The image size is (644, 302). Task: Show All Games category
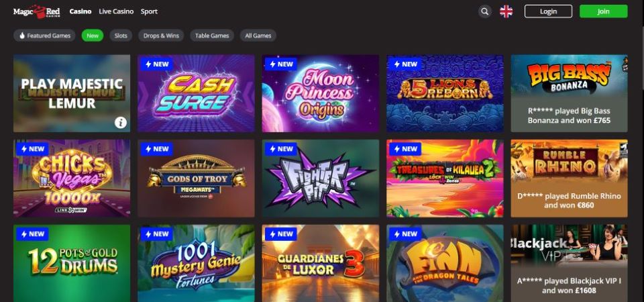pos(258,36)
